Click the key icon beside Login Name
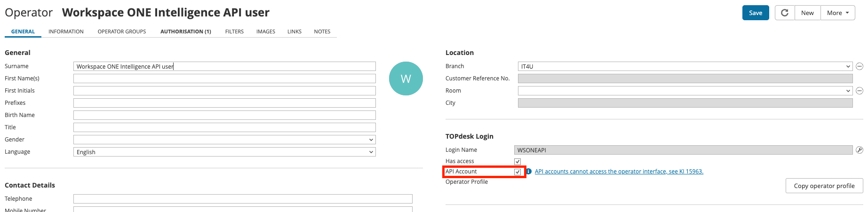868x212 pixels. pyautogui.click(x=859, y=150)
